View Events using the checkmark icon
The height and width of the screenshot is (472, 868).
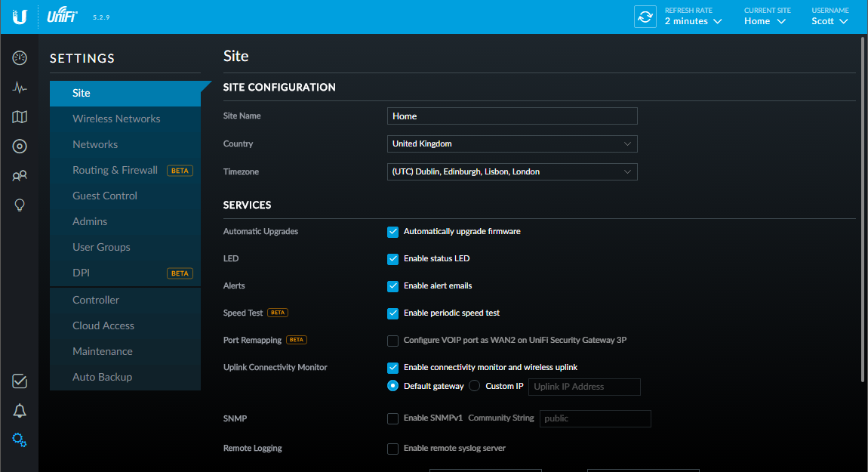coord(19,382)
